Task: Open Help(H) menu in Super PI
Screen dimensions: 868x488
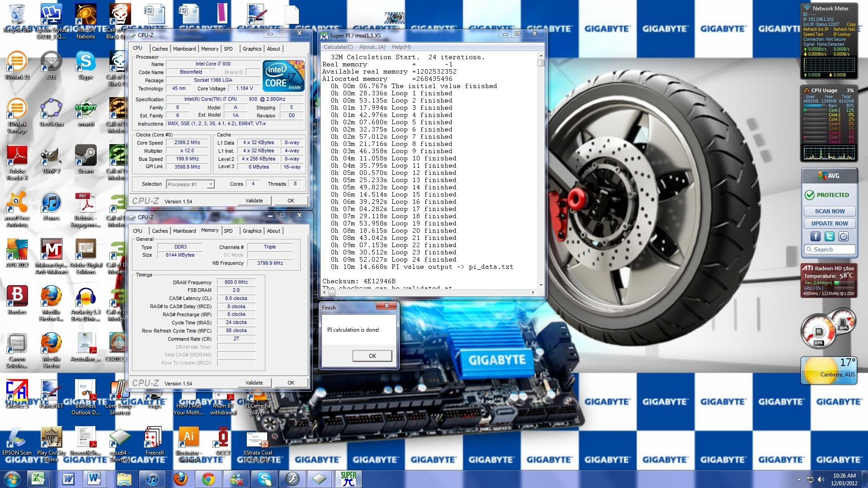Action: tap(401, 47)
